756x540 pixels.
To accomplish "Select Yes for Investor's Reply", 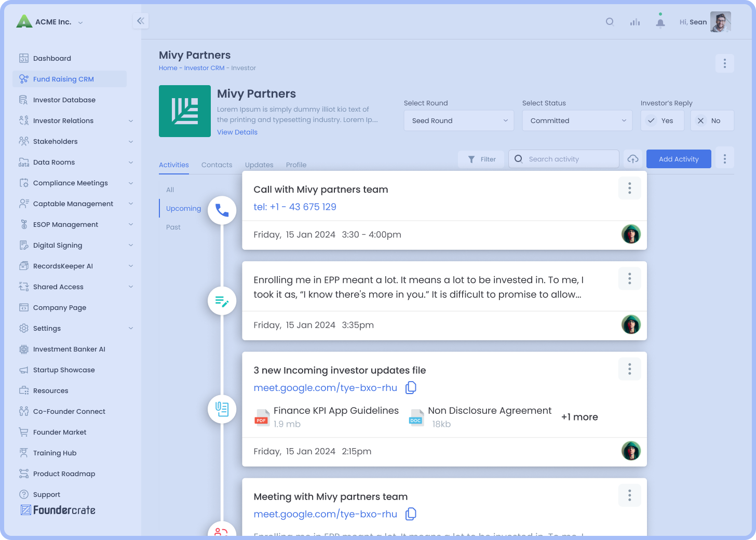I will pyautogui.click(x=664, y=120).
